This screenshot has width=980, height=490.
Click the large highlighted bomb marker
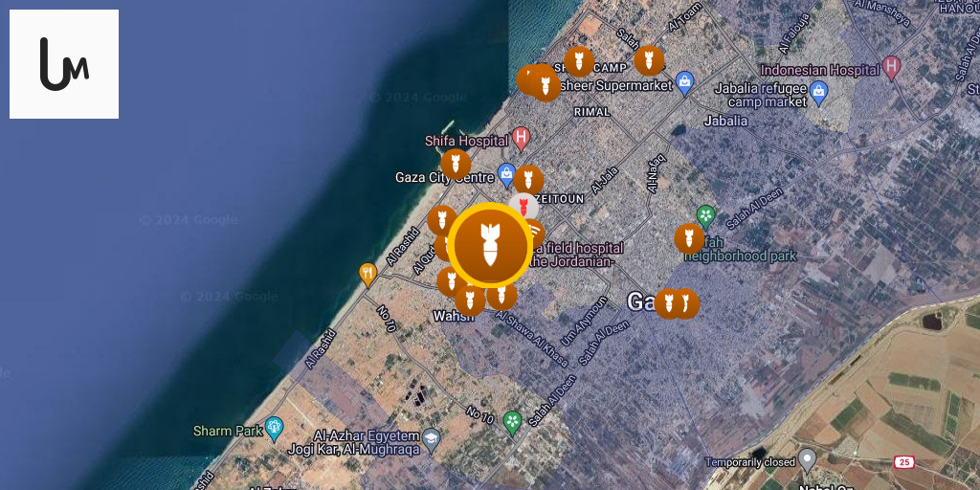[490, 245]
